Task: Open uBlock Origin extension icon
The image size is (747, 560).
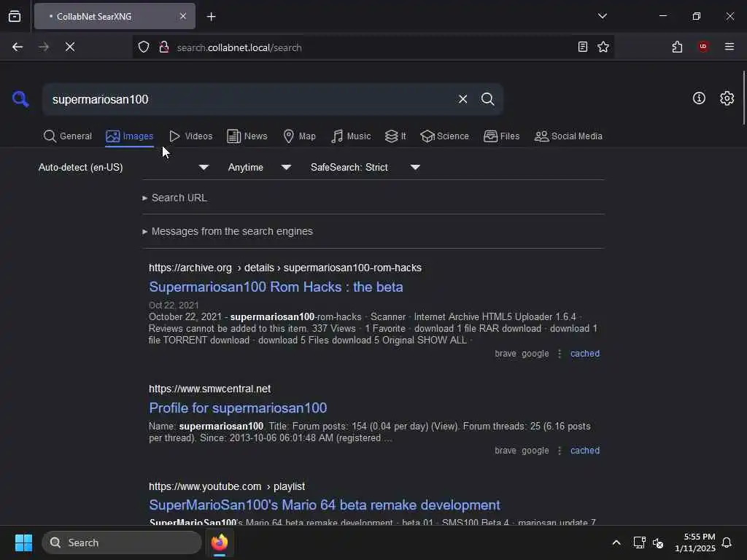Action: 703,47
